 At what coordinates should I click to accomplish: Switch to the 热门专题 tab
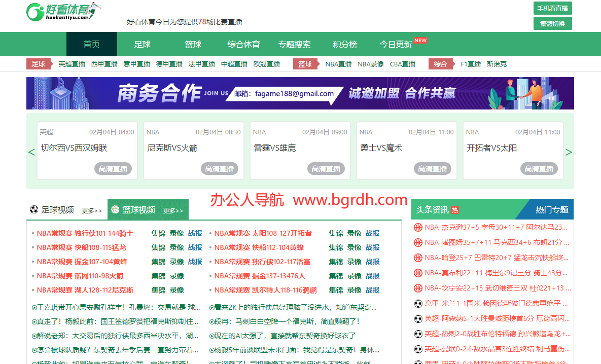[x=552, y=209]
